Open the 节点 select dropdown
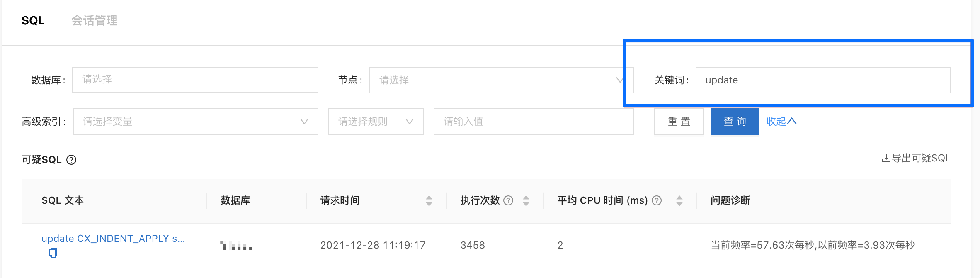980x278 pixels. (501, 80)
